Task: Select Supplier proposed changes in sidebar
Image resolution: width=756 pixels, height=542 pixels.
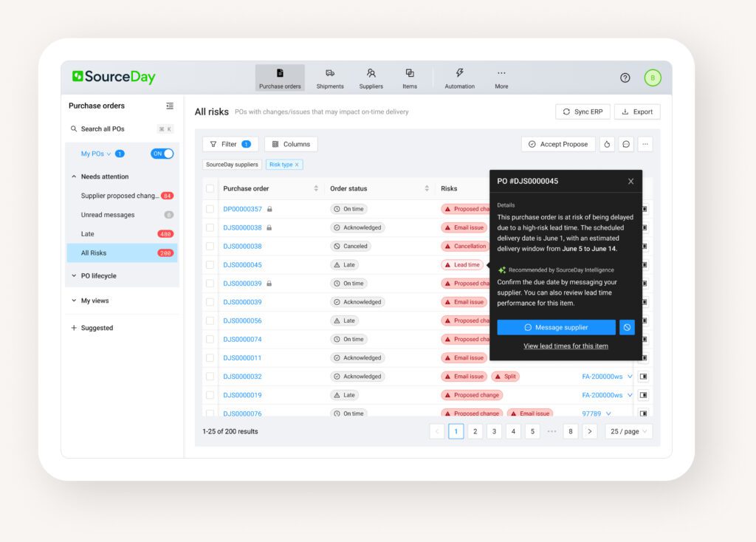Action: 122,196
